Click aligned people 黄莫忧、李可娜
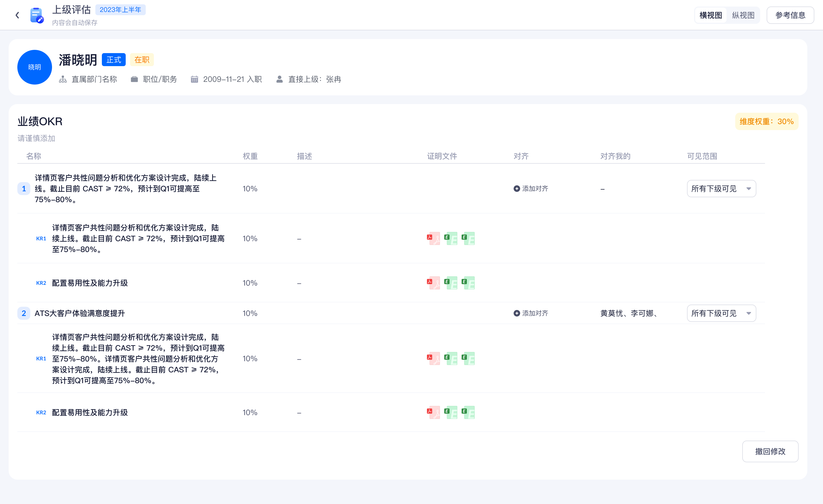 628,313
